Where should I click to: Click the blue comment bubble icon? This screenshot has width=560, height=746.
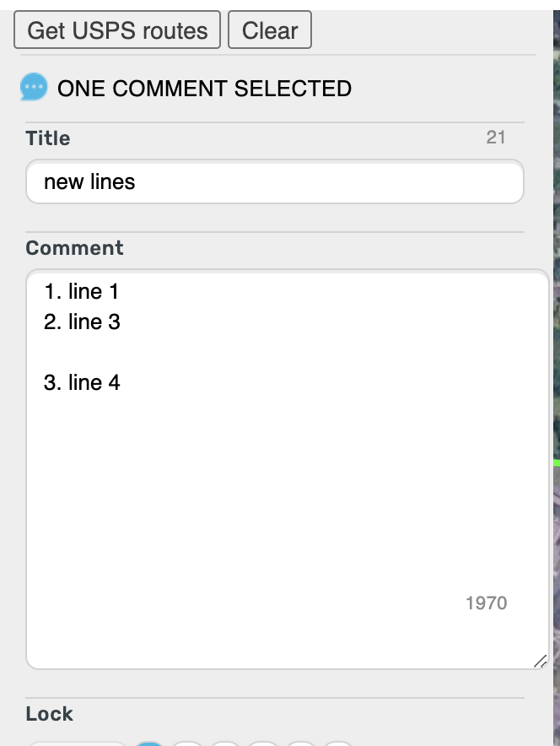pos(34,88)
